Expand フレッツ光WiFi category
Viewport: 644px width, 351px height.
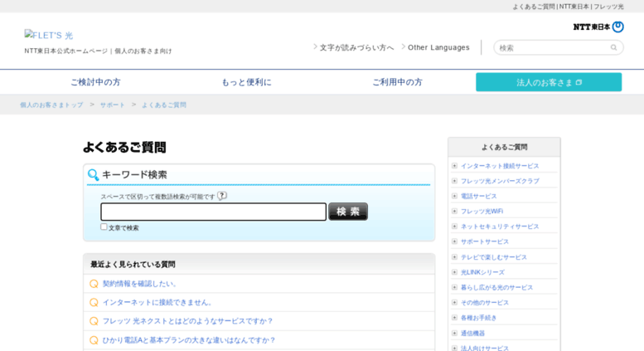tap(454, 212)
